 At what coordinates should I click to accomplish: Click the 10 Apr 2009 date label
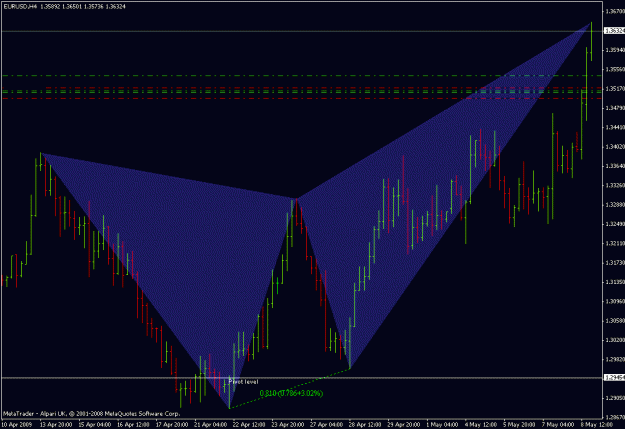point(17,425)
